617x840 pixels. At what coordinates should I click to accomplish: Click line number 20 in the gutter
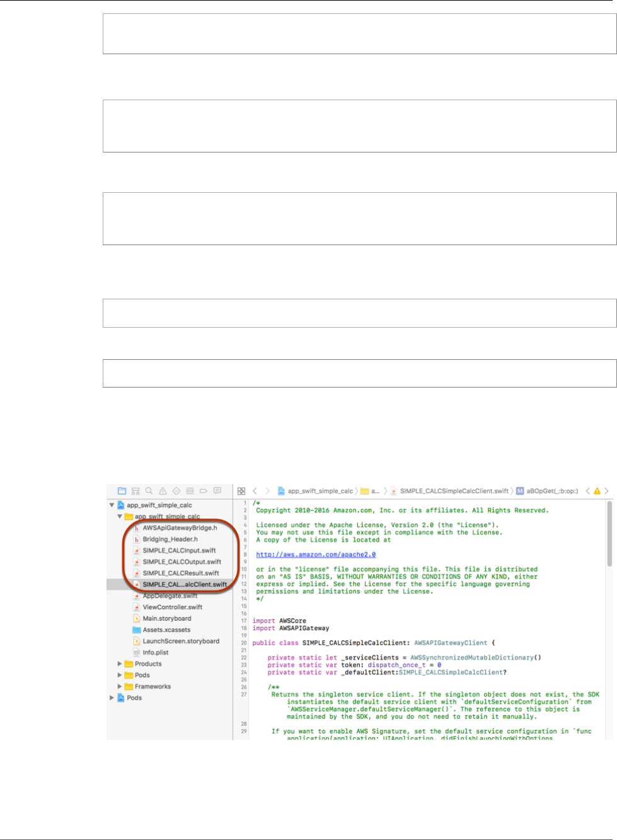coord(244,643)
